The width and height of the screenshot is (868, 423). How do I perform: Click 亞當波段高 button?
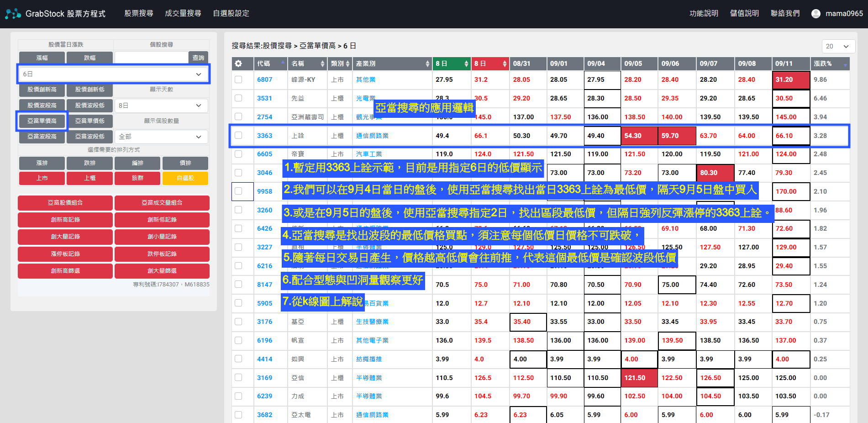point(42,137)
